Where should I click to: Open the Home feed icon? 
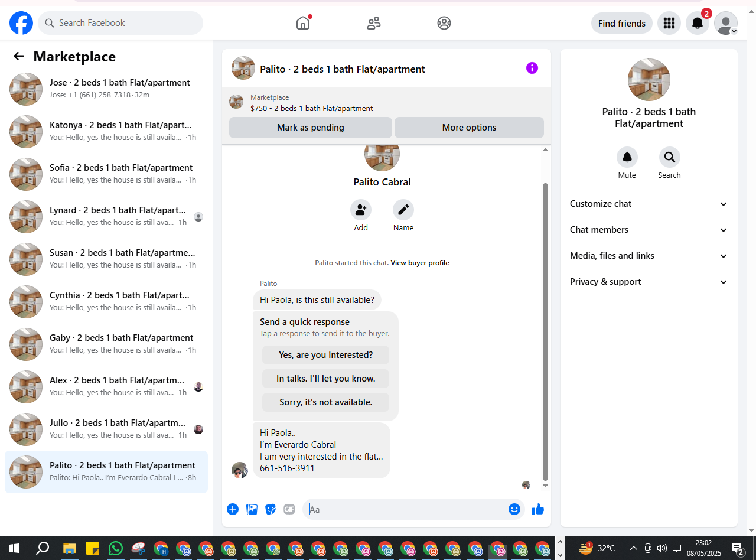(x=303, y=23)
